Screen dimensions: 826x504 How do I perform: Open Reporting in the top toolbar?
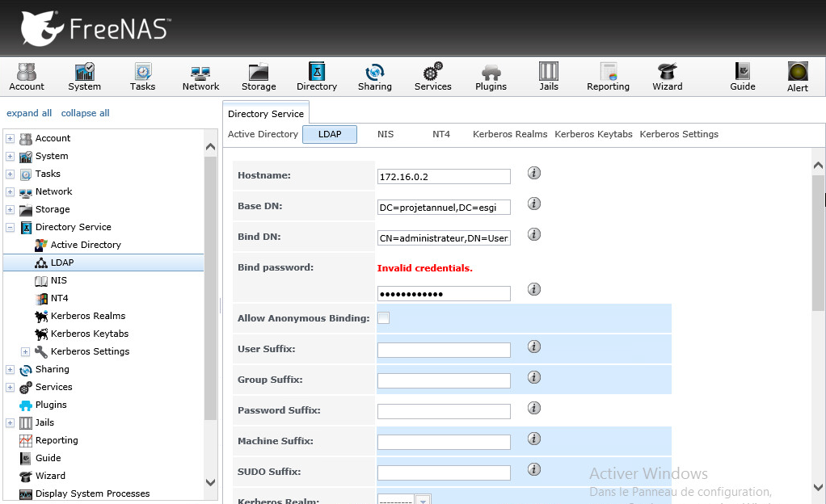(x=608, y=77)
